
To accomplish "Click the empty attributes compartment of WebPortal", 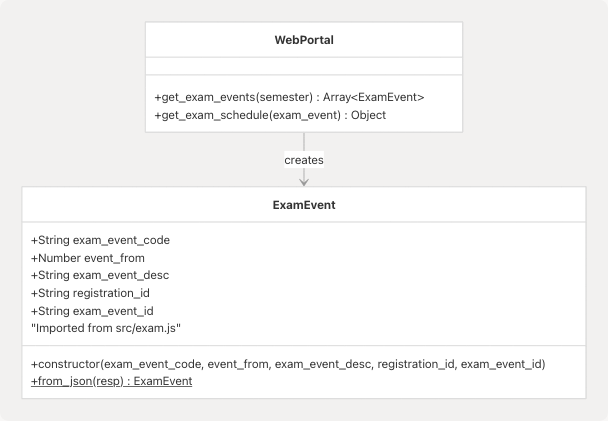I will [304, 66].
